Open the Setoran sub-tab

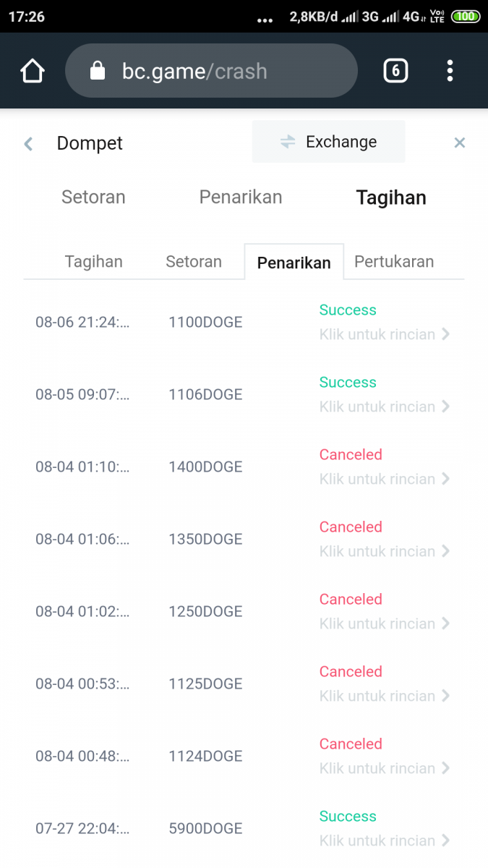(x=194, y=262)
